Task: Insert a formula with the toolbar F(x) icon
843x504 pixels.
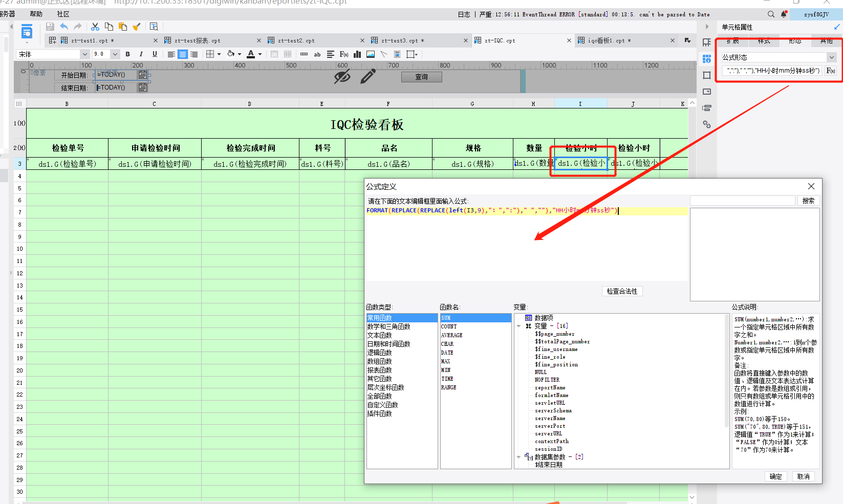Action: 344,54
